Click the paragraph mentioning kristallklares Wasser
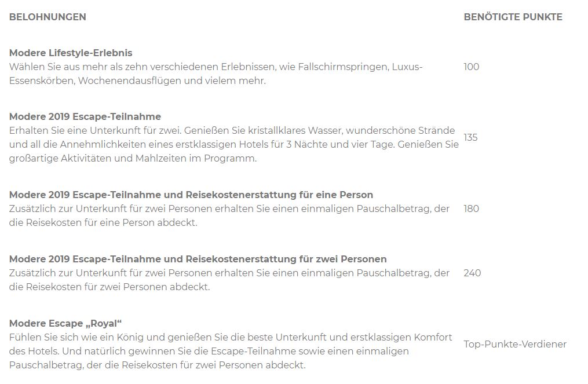588x384 pixels. tap(234, 144)
